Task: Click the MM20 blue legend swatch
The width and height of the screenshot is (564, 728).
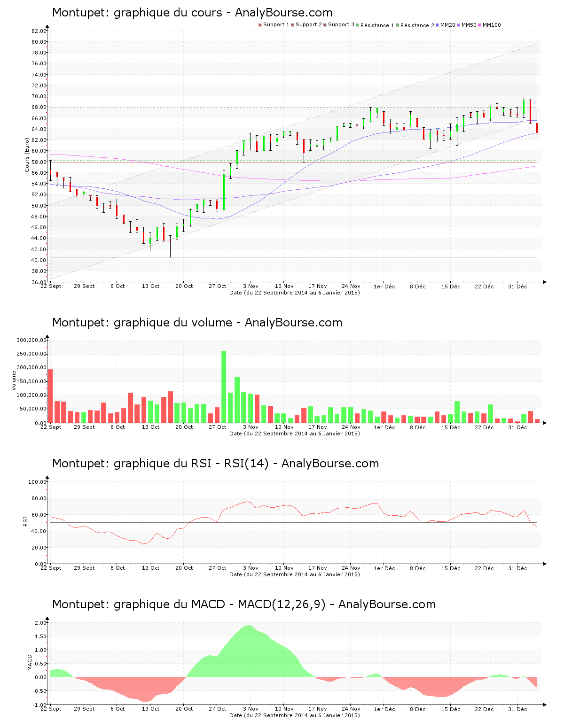Action: [x=438, y=25]
